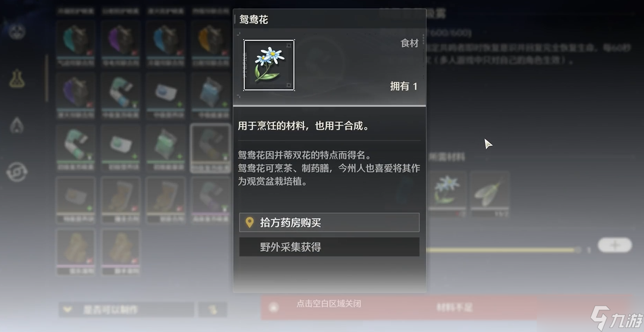Viewport: 644px width, 332px height.
Task: Select 野外采集获得 source option
Action: coord(329,247)
